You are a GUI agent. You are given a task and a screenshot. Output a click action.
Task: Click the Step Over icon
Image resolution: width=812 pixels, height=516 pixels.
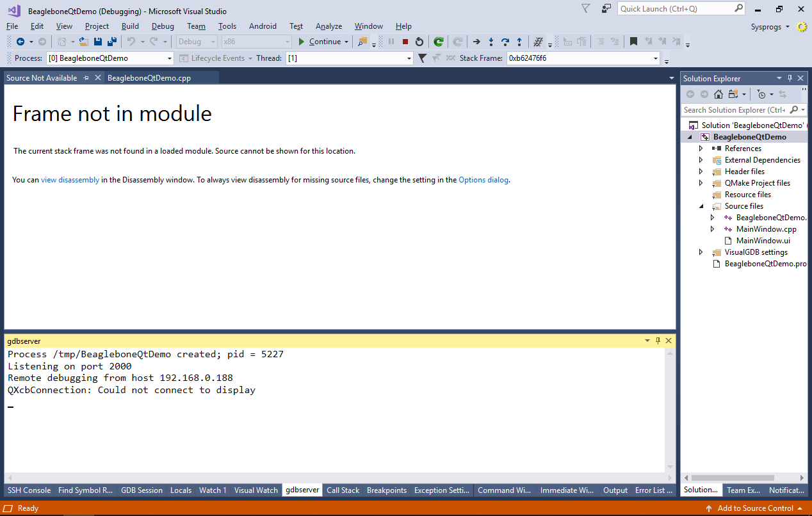[505, 42]
